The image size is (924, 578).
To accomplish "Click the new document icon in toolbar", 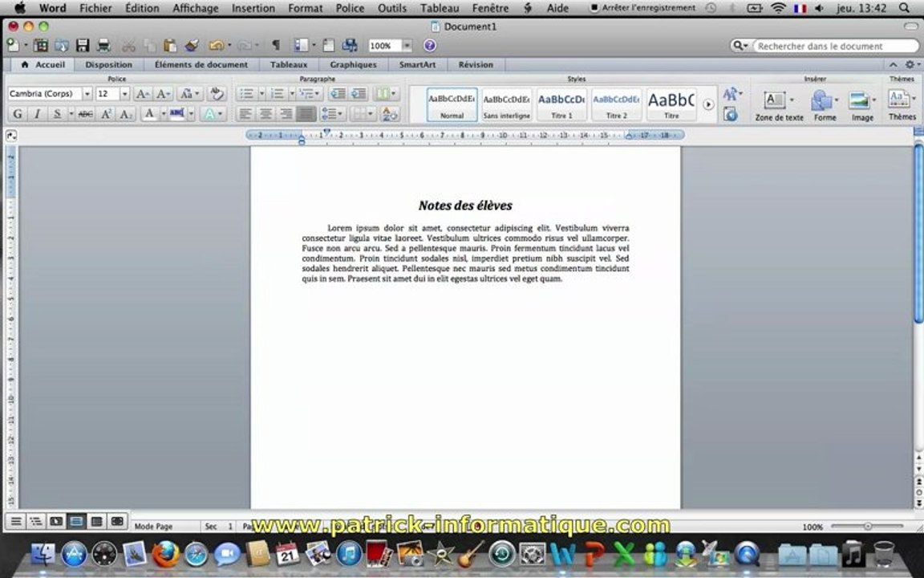I will 13,46.
